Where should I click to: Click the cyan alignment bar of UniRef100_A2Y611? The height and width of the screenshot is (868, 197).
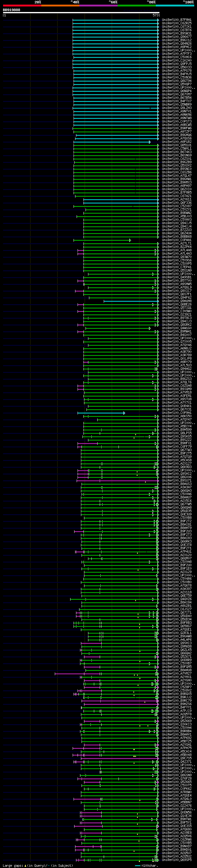coord(121,200)
